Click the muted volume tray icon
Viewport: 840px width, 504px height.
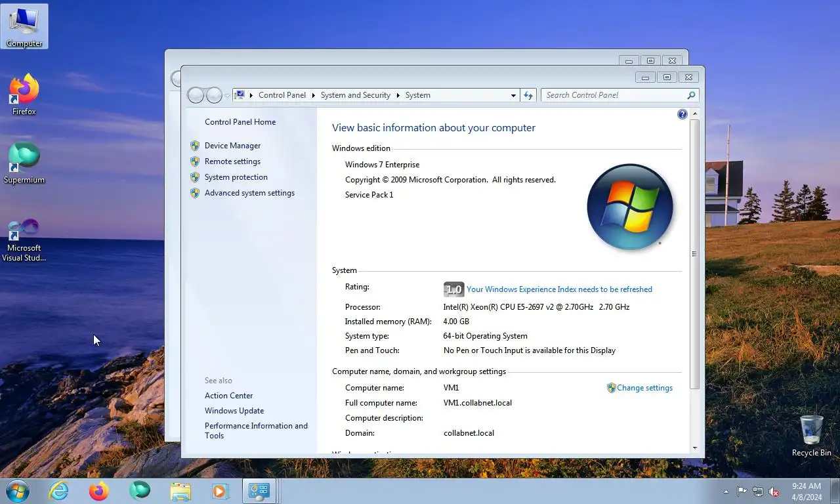(x=774, y=492)
